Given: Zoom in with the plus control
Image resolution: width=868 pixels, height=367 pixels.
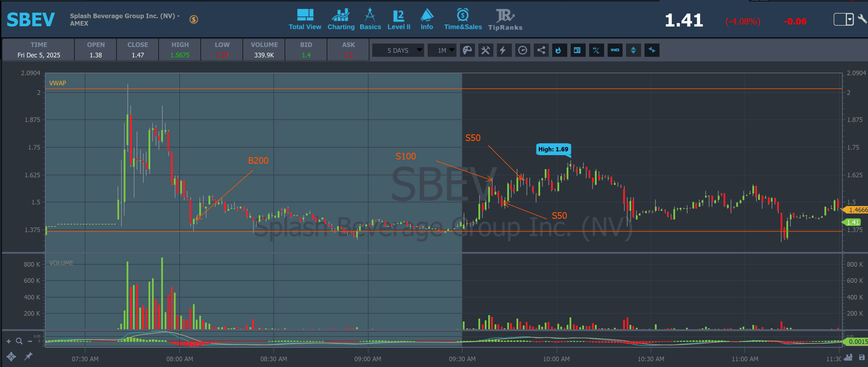Looking at the screenshot, I should (9, 341).
